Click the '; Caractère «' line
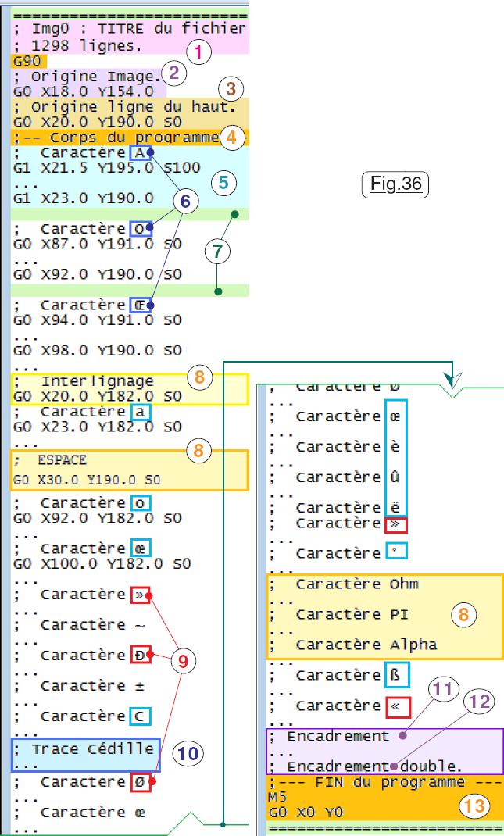The image size is (504, 836). click(x=339, y=706)
